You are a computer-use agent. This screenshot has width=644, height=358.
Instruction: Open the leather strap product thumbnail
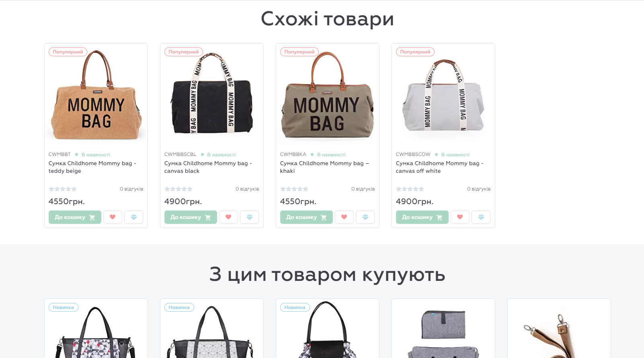pos(559,329)
